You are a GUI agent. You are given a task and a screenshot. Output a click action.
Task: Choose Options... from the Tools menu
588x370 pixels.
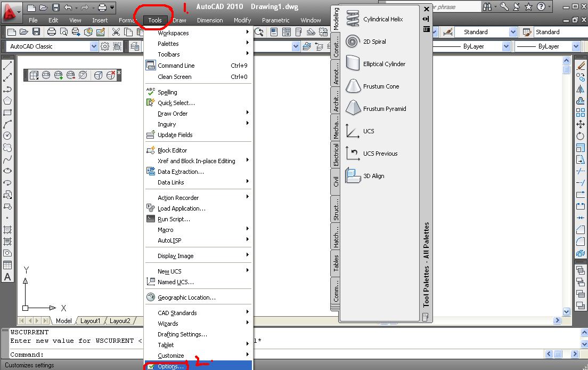click(198, 366)
